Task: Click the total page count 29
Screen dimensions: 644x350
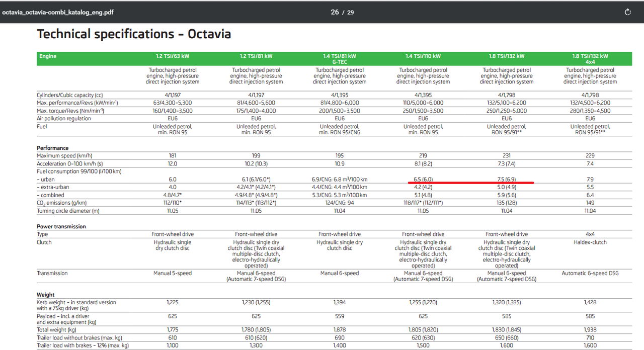Action: click(x=350, y=12)
